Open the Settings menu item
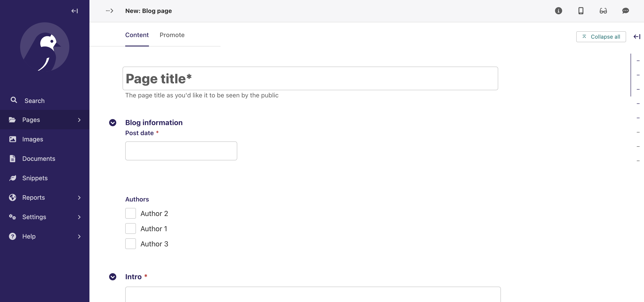Image resolution: width=644 pixels, height=302 pixels. [x=34, y=217]
